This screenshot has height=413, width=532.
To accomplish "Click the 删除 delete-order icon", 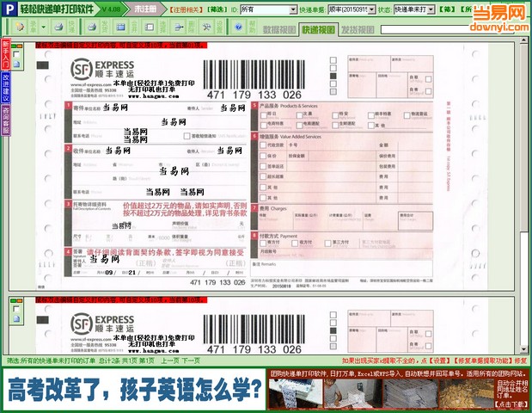I will click(x=179, y=27).
